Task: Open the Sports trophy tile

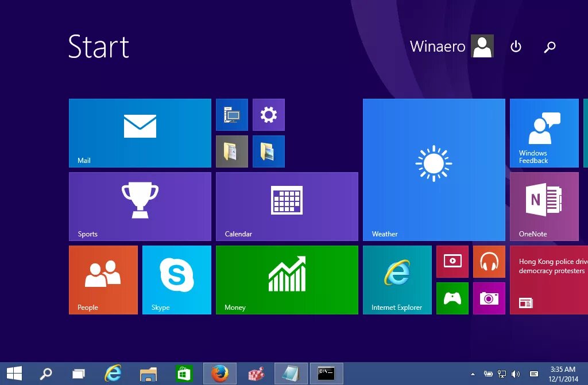Action: pos(140,207)
